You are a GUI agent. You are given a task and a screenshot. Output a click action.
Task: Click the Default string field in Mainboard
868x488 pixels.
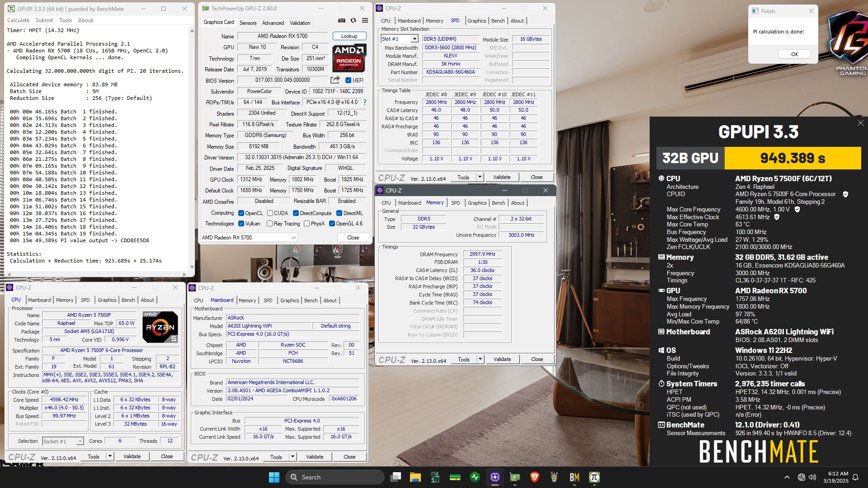pyautogui.click(x=335, y=326)
